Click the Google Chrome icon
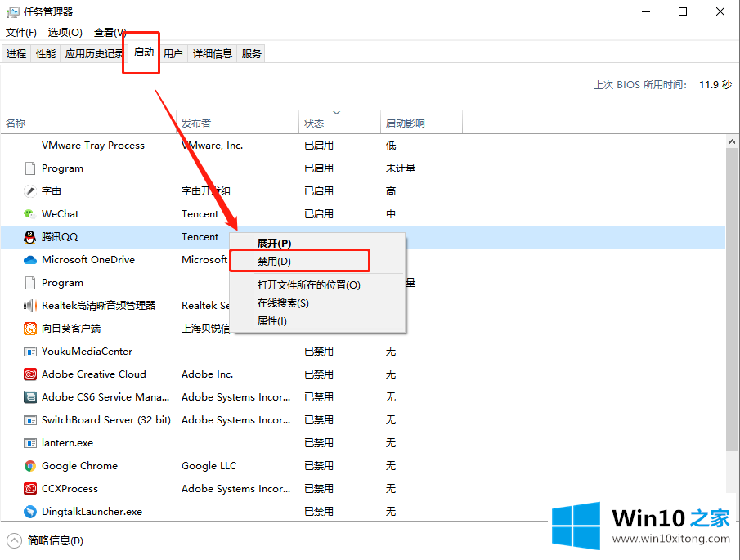The image size is (740, 560). click(x=30, y=466)
